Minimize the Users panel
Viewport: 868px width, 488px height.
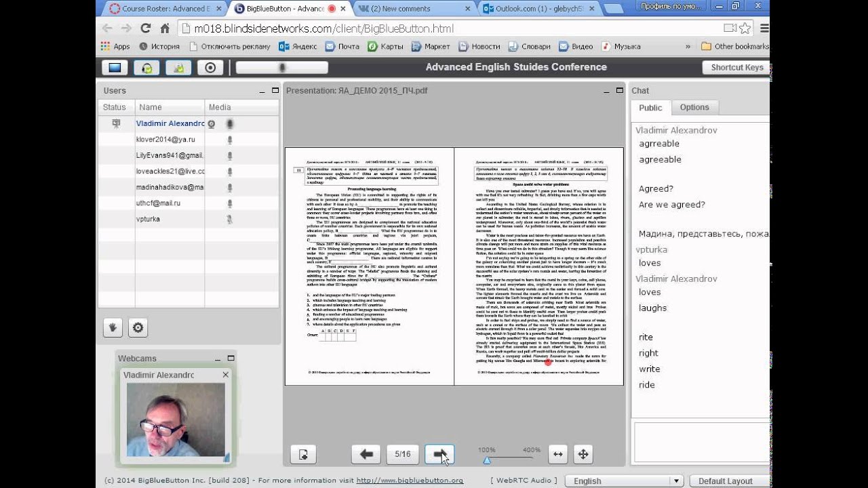[262, 91]
